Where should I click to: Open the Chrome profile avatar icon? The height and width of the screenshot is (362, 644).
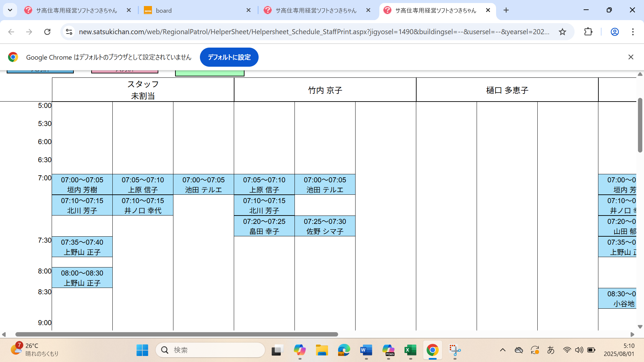coord(614,32)
